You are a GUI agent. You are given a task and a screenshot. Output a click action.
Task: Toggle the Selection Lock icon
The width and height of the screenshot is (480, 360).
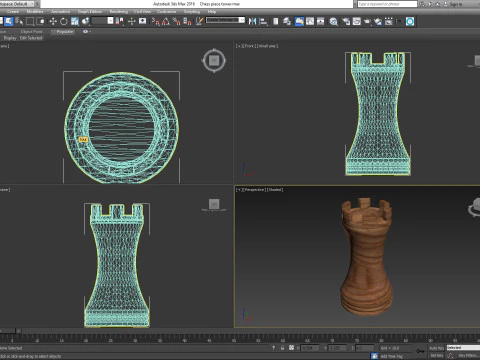pos(282,348)
